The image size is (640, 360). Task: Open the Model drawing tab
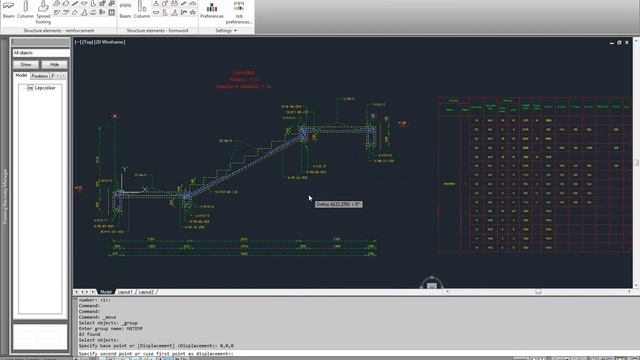[106, 292]
